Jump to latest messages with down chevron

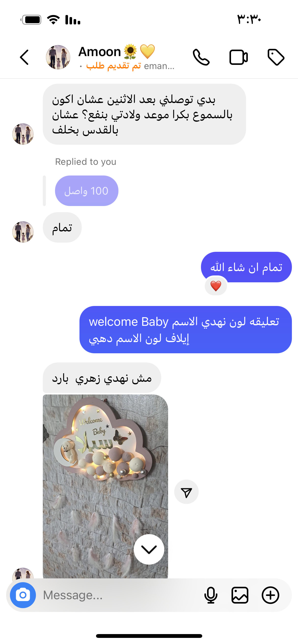click(149, 549)
